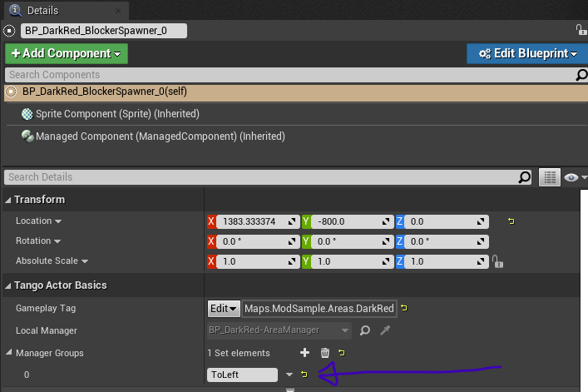The width and height of the screenshot is (588, 392).
Task: Add a Manager Groups set element
Action: coord(305,353)
